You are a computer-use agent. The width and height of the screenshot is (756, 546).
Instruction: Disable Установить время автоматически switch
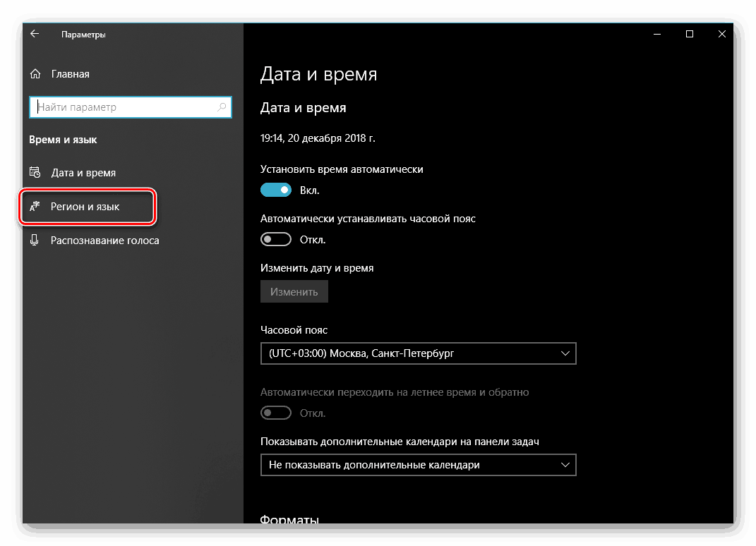click(x=276, y=190)
